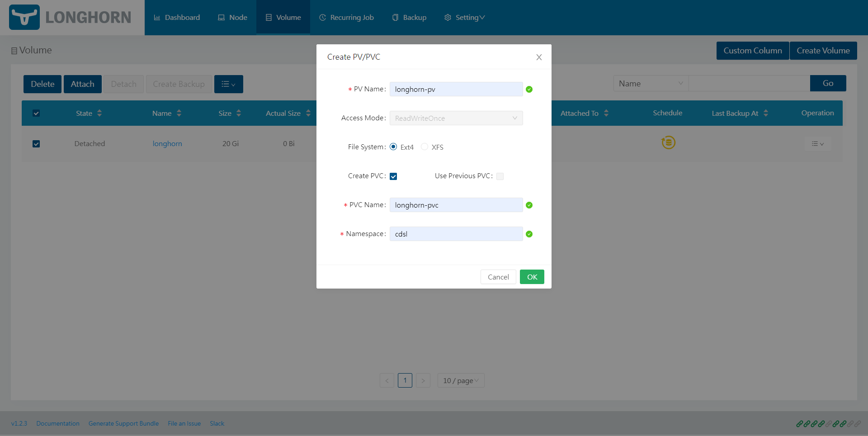Sort by Size column arrows
This screenshot has width=868, height=436.
(x=239, y=113)
